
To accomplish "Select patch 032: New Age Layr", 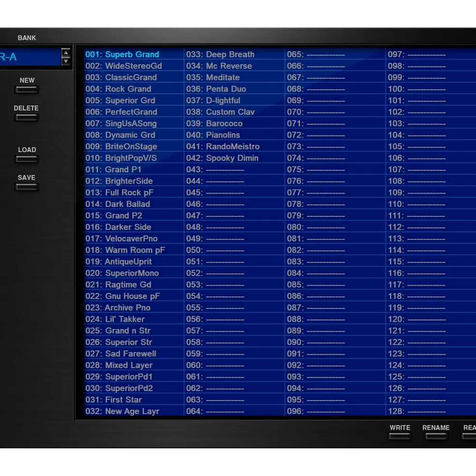I will [x=134, y=411].
